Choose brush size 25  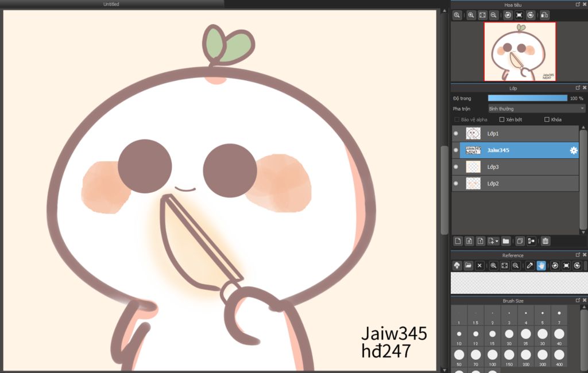point(526,336)
